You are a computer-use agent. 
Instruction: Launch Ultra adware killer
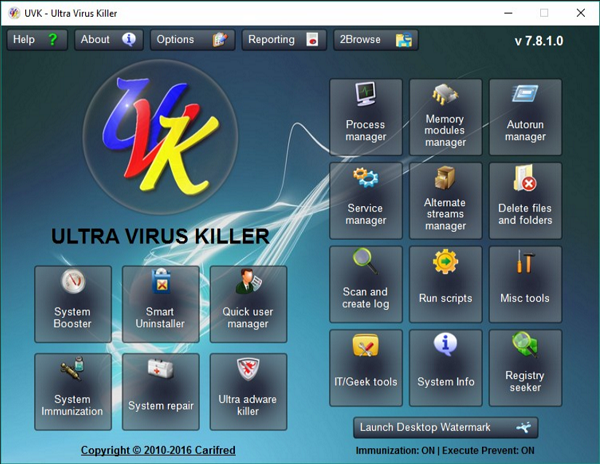pos(248,392)
